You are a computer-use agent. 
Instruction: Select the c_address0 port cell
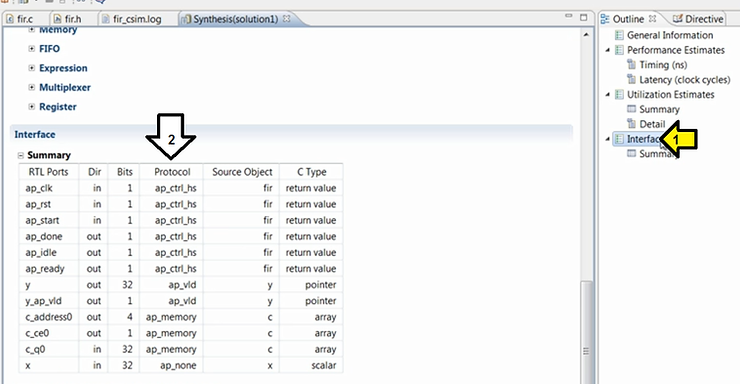point(49,317)
